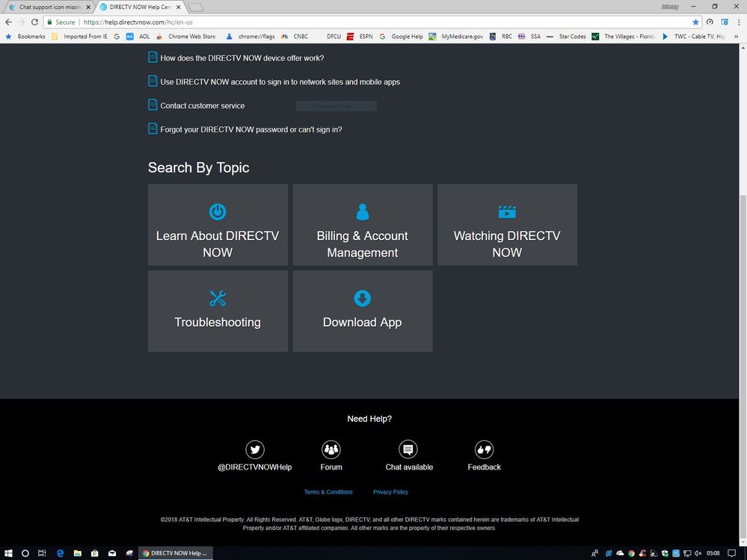Bookmark this page with the star icon
Image resolution: width=747 pixels, height=560 pixels.
pyautogui.click(x=695, y=22)
